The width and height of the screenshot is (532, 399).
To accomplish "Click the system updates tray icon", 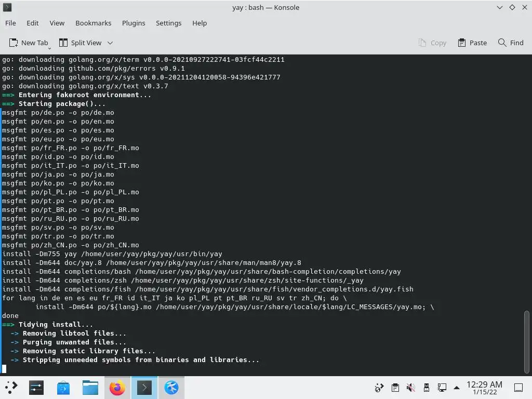I will click(379, 388).
